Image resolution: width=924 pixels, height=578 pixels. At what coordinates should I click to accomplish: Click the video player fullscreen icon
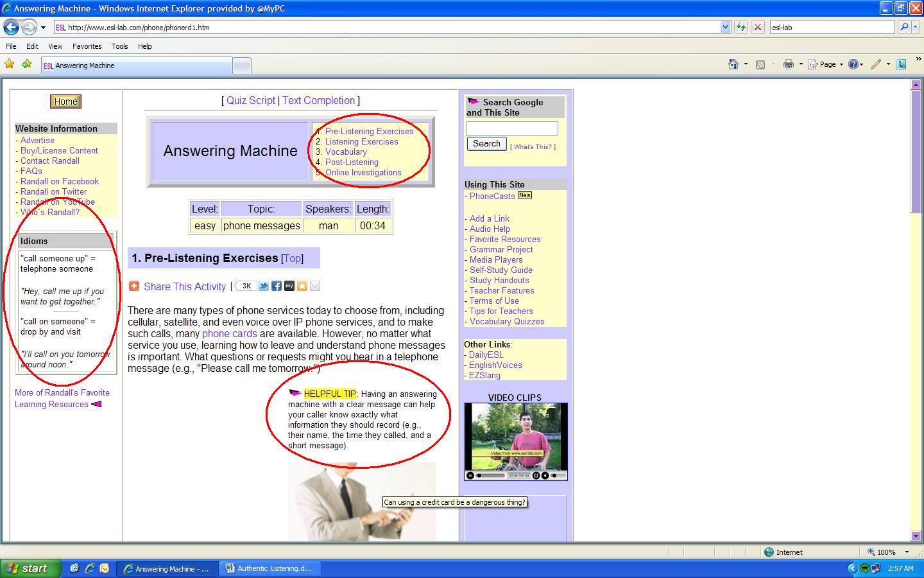click(x=536, y=475)
